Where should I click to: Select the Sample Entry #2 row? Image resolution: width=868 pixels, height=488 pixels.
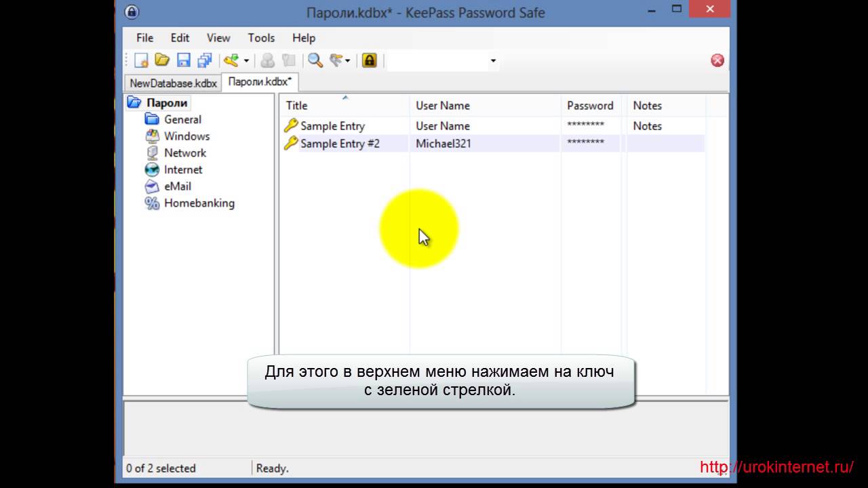493,144
